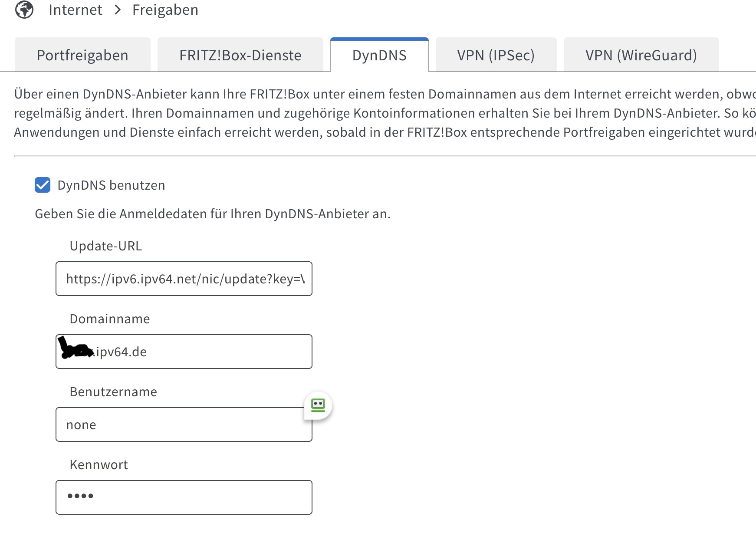756x539 pixels.
Task: Click the Kennwort label
Action: click(99, 465)
